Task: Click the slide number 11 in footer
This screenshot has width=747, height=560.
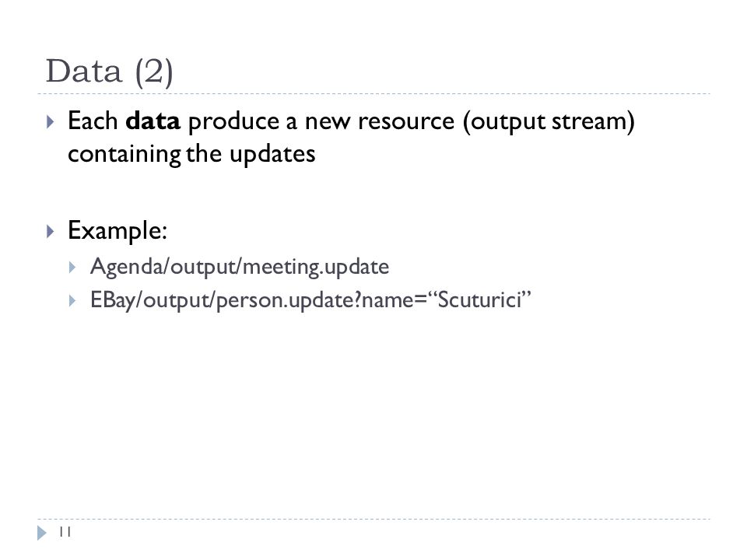Action: point(65,532)
